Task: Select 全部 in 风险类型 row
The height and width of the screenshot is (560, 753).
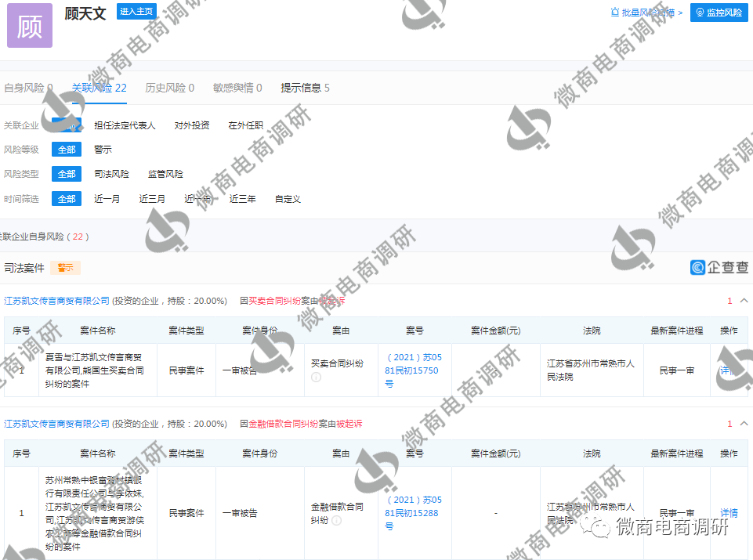Action: click(67, 174)
